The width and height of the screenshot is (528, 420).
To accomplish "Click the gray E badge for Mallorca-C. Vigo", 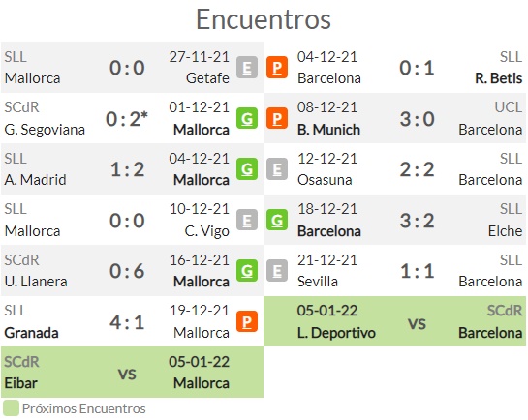I will pyautogui.click(x=247, y=220).
